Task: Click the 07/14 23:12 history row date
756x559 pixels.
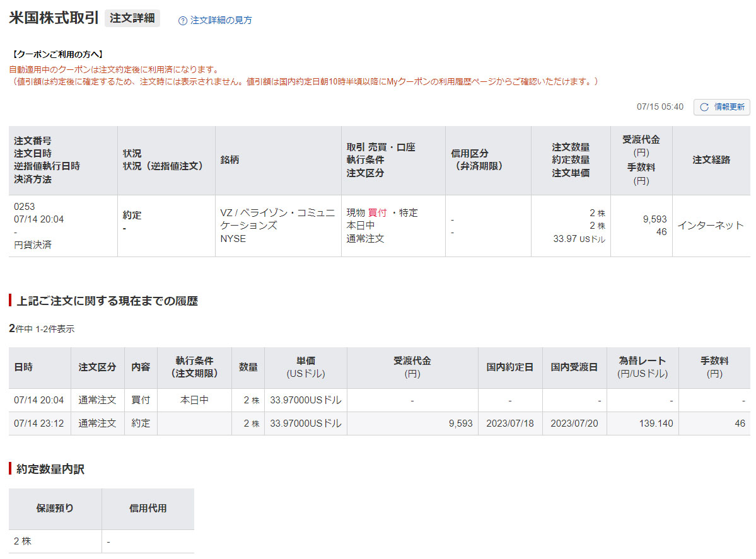Action: click(38, 424)
